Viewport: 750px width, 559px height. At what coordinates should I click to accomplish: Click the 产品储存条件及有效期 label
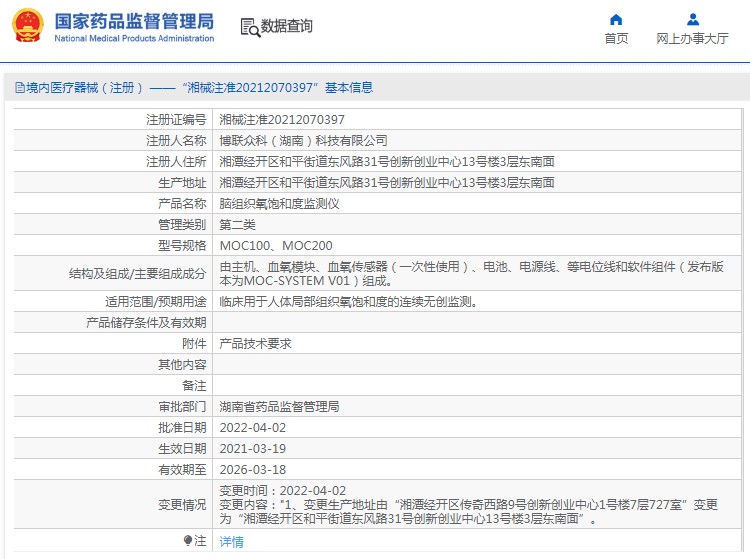click(x=146, y=323)
